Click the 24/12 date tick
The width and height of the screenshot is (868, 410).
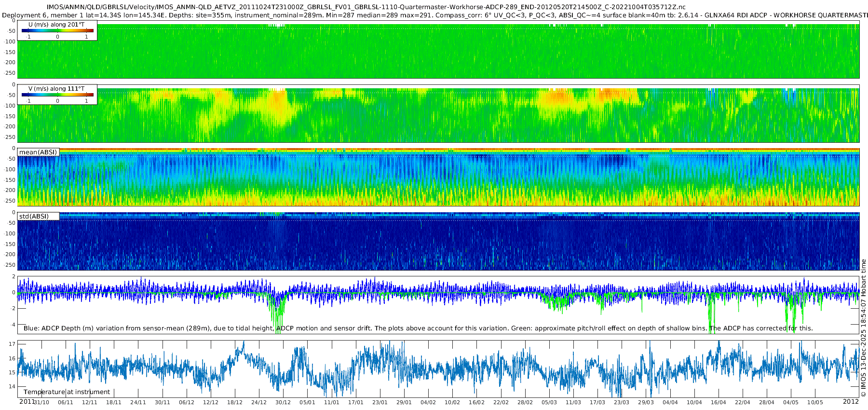pyautogui.click(x=259, y=402)
